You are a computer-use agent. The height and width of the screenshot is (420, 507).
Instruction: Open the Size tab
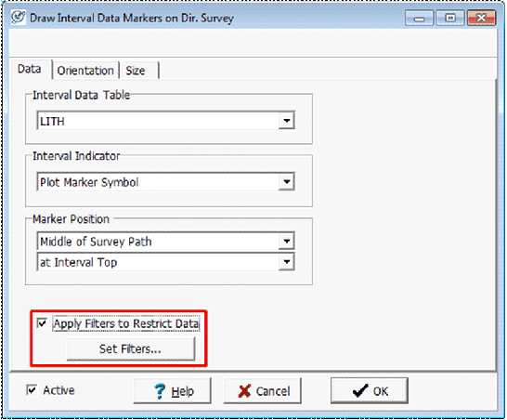point(136,71)
